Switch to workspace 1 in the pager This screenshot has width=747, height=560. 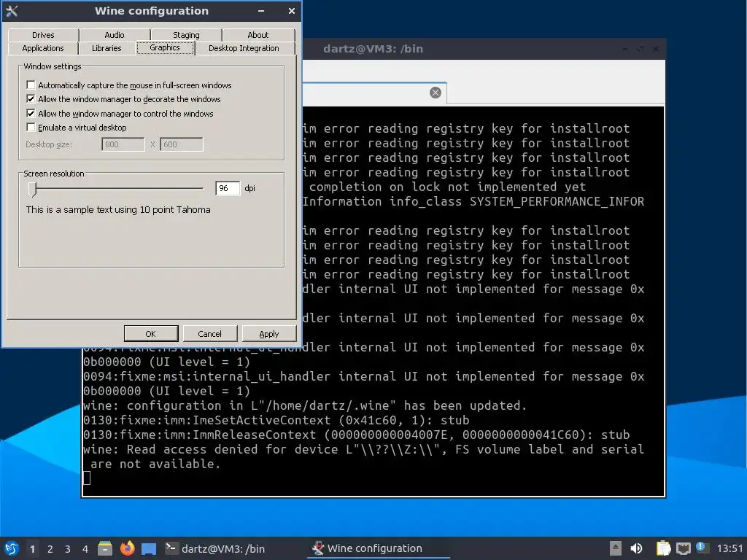pos(32,549)
